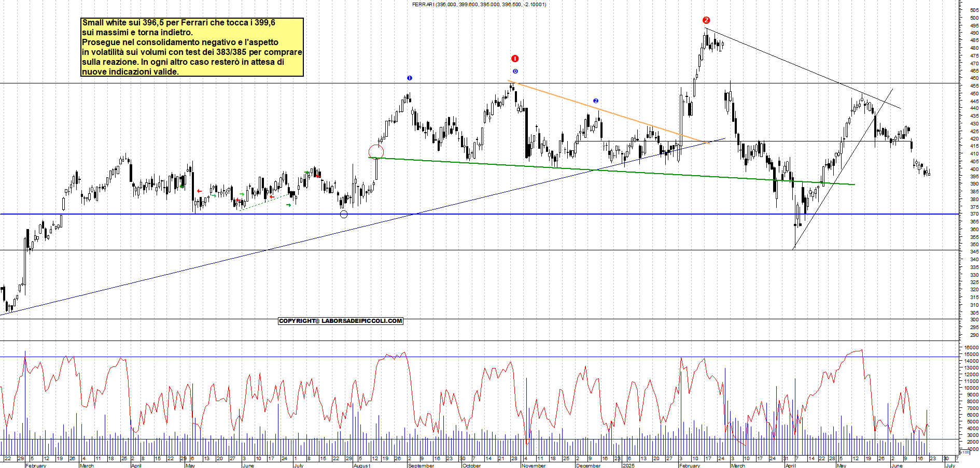The height and width of the screenshot is (468, 980).
Task: Click the FERRARI price header at top
Action: coord(479,4)
